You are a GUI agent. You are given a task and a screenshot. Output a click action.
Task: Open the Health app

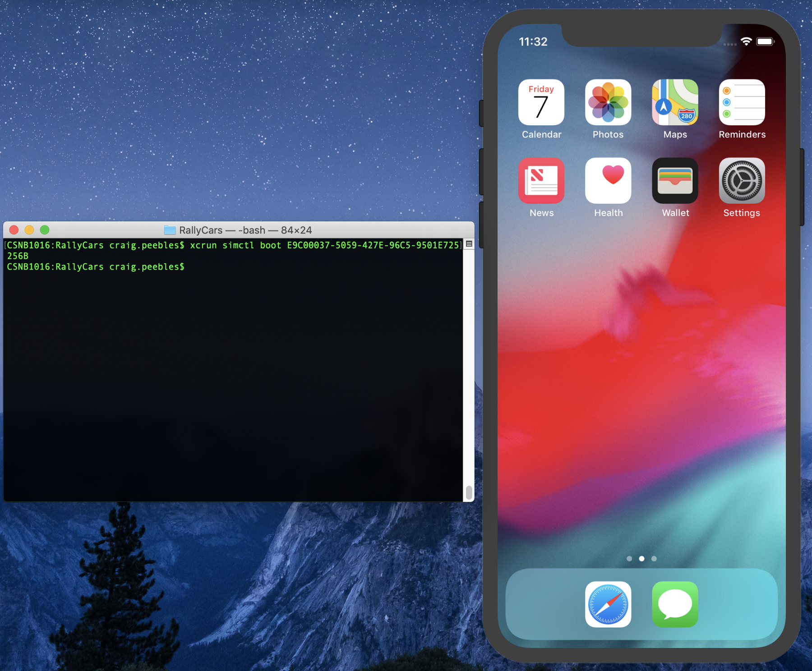pos(608,180)
